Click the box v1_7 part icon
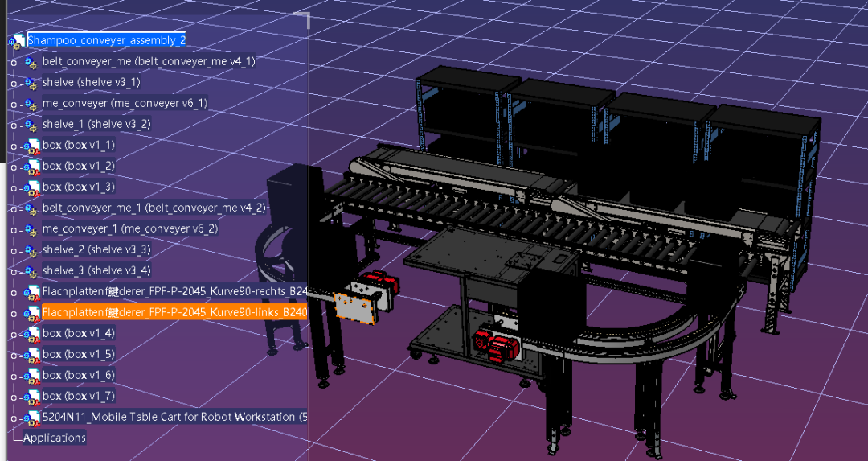This screenshot has height=461, width=868. coord(33,397)
